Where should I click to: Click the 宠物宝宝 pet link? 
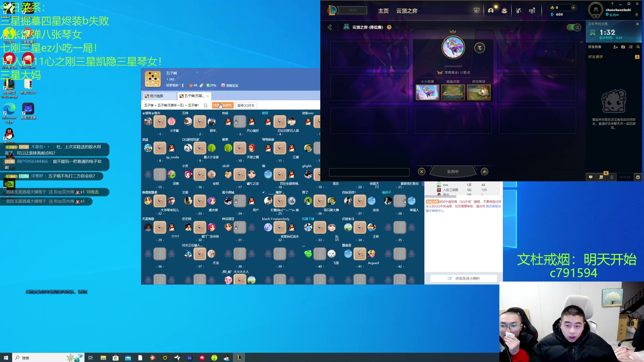click(x=230, y=85)
